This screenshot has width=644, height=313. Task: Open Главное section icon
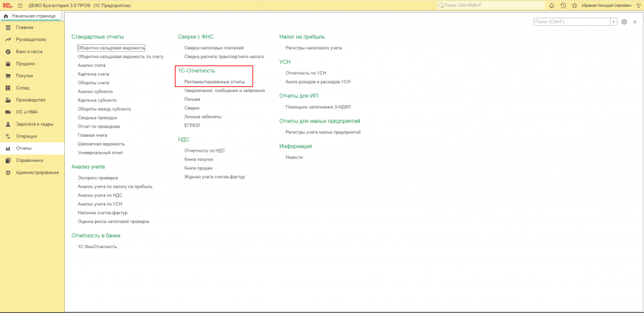(8, 28)
